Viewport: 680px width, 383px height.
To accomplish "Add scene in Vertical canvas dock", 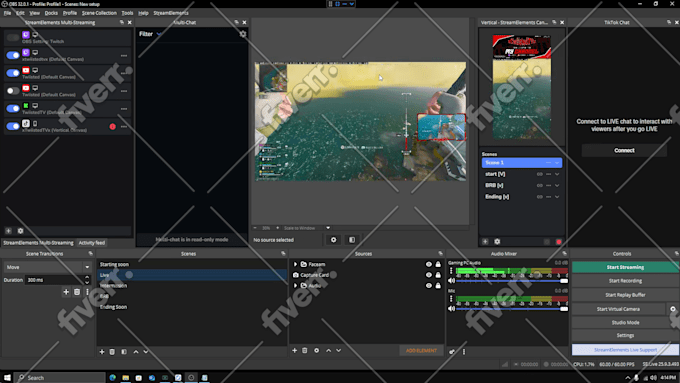I will (x=485, y=242).
